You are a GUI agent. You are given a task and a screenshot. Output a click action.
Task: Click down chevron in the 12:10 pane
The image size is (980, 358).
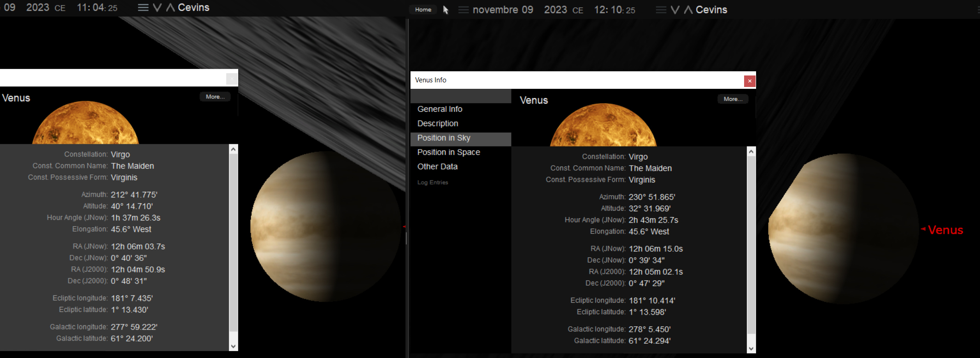click(675, 10)
